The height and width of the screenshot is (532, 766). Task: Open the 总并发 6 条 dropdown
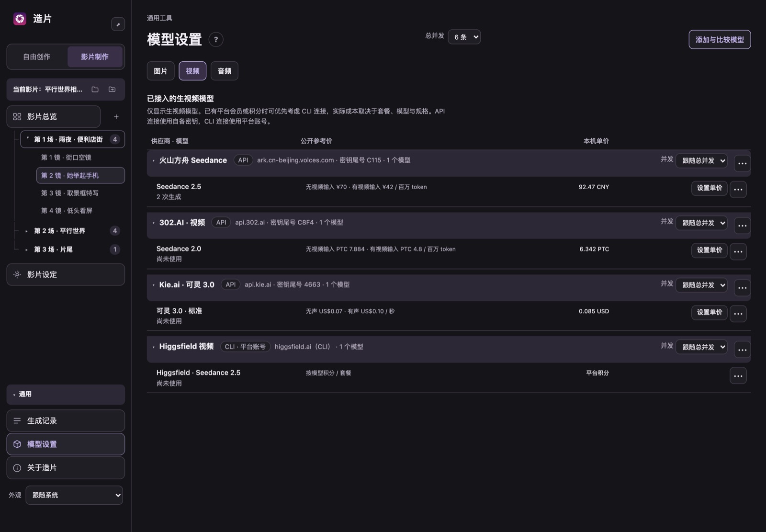(x=464, y=37)
